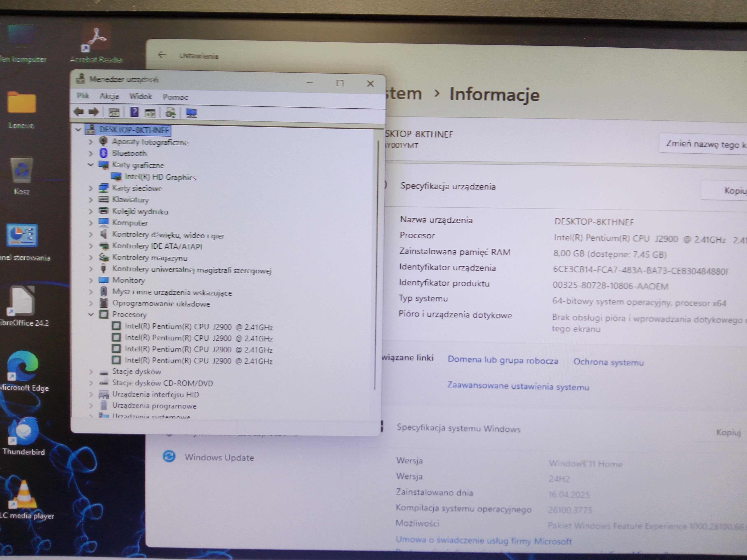Click the Stacje dysków tree row
The image size is (747, 560).
[x=136, y=372]
